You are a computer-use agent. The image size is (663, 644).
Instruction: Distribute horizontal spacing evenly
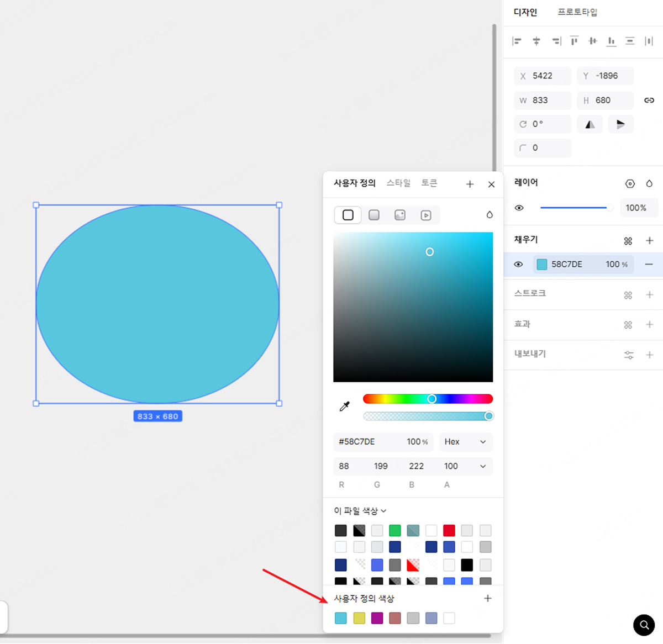(x=649, y=41)
